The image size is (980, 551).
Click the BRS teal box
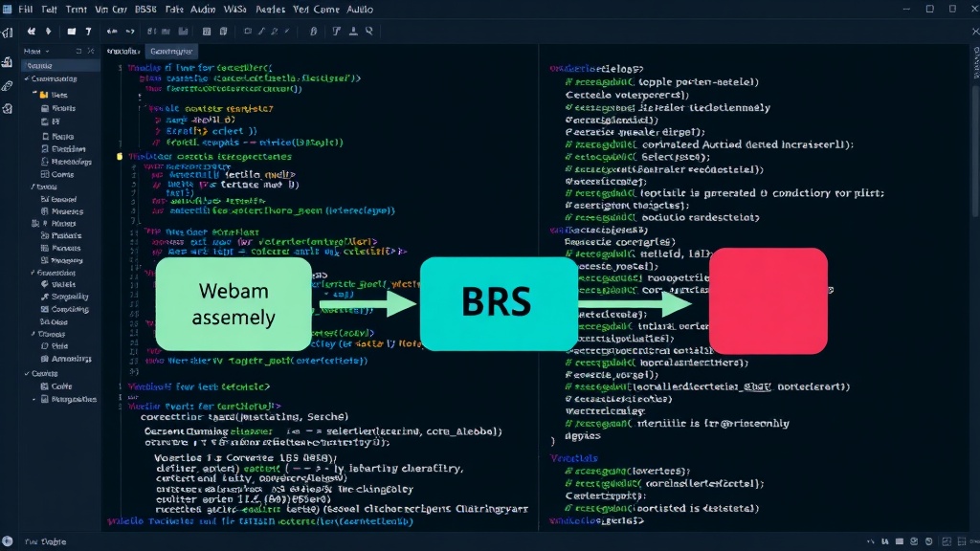499,303
